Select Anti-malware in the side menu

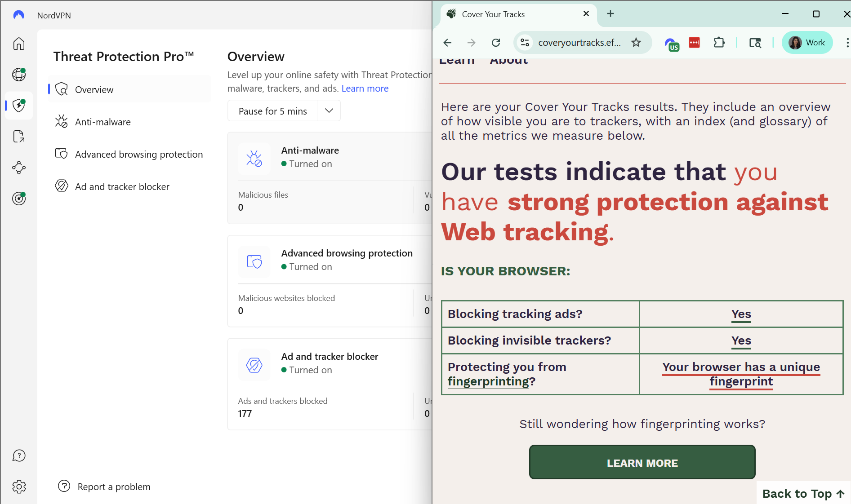[129, 122]
